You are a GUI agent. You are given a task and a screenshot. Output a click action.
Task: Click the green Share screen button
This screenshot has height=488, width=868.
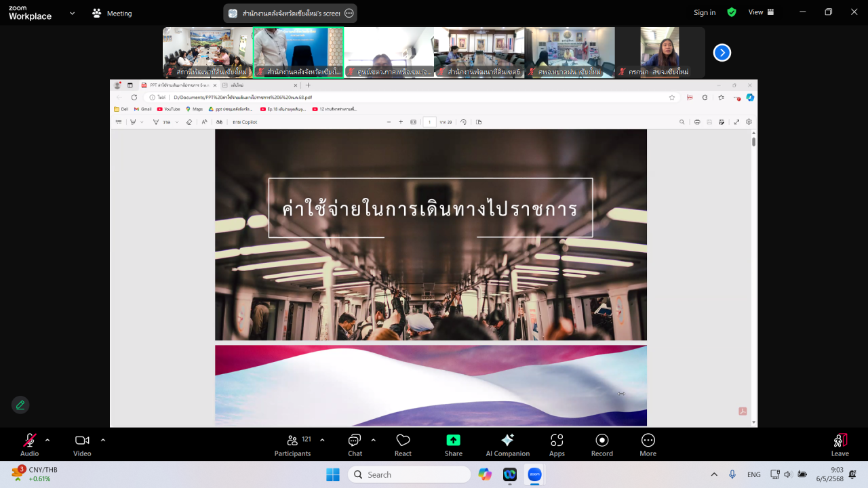coord(453,445)
